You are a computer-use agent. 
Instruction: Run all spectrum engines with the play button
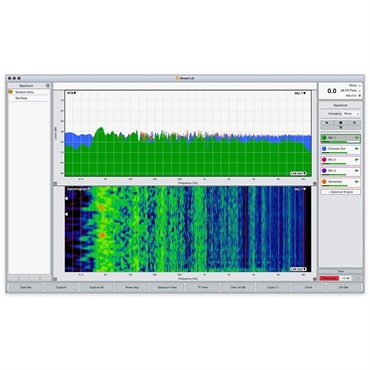(327, 123)
